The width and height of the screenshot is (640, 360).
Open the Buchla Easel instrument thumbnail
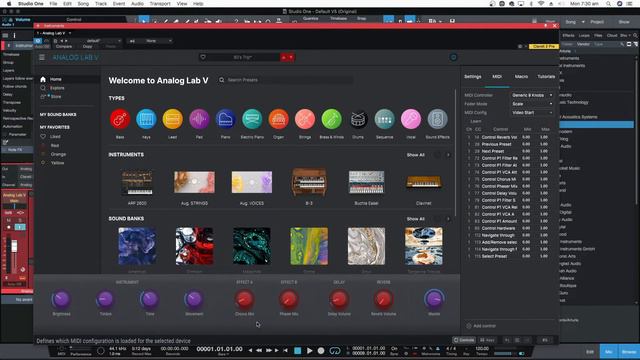pos(367,182)
